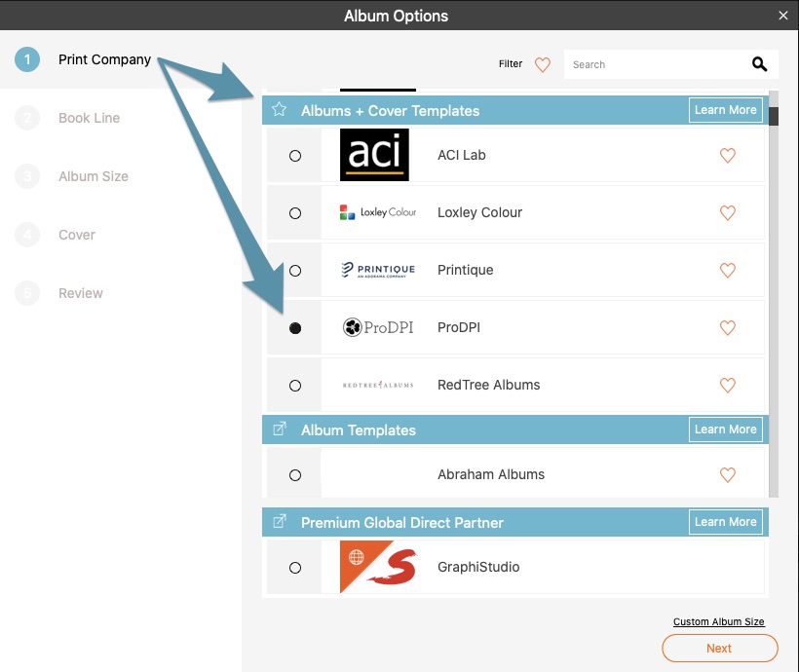Viewport: 799px width, 672px height.
Task: Click the RedTree Albums company name
Action: [489, 385]
